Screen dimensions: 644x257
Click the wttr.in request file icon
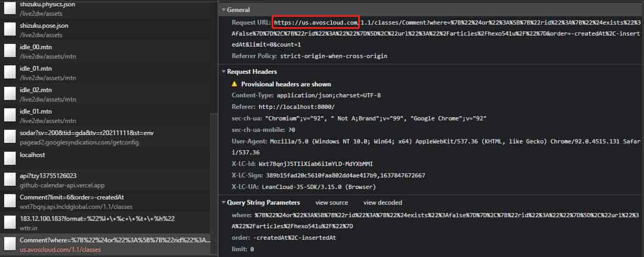pos(10,223)
